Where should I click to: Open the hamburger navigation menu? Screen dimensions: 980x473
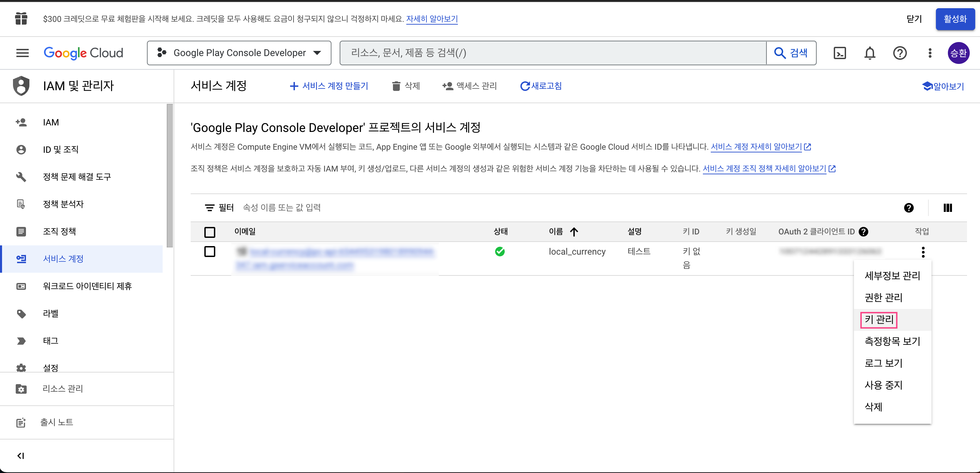click(x=23, y=53)
